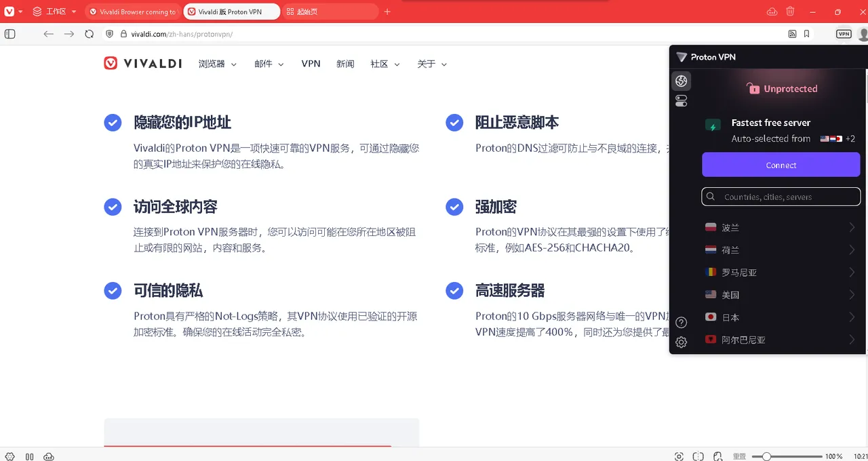
Task: Select 日本 in country list
Action: (x=781, y=317)
